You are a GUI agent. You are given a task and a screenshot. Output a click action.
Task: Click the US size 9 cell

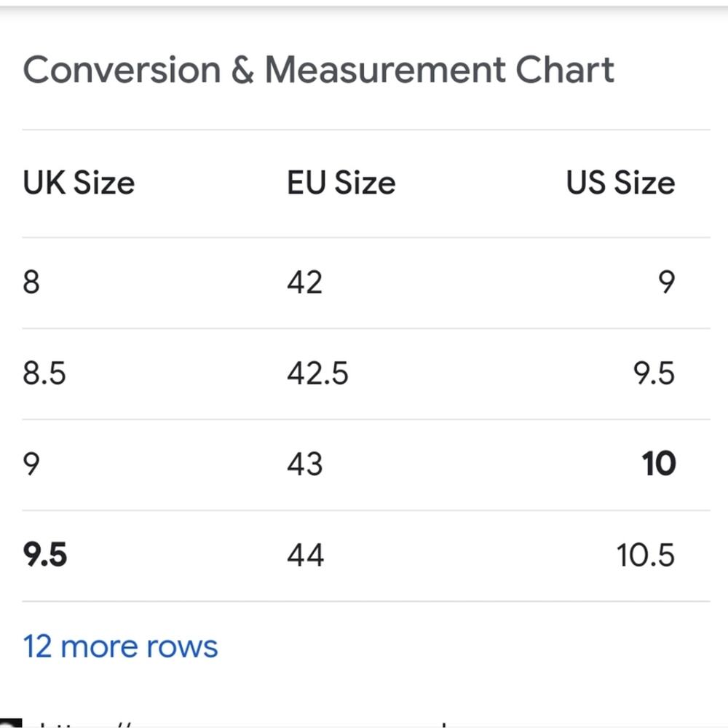667,282
